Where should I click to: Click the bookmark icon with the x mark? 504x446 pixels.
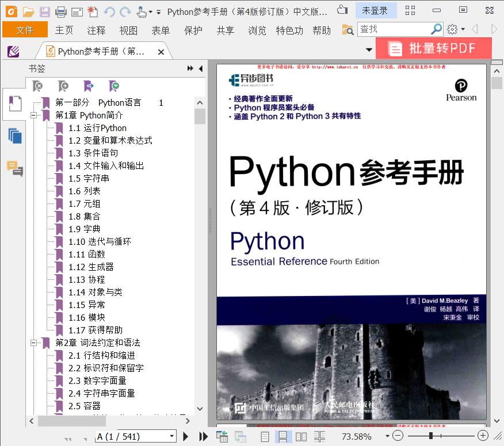pos(37,86)
